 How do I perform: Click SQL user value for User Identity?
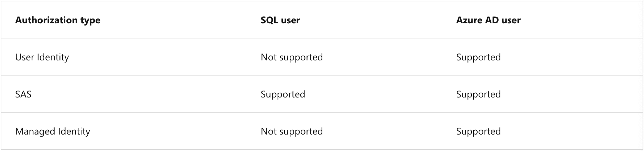[x=291, y=57]
